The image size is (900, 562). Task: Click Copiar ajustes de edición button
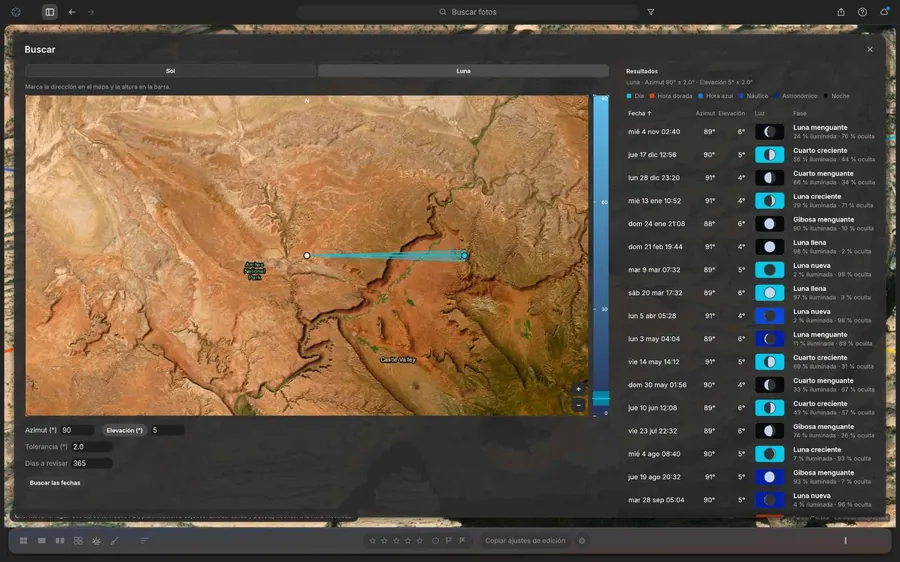[x=525, y=541]
